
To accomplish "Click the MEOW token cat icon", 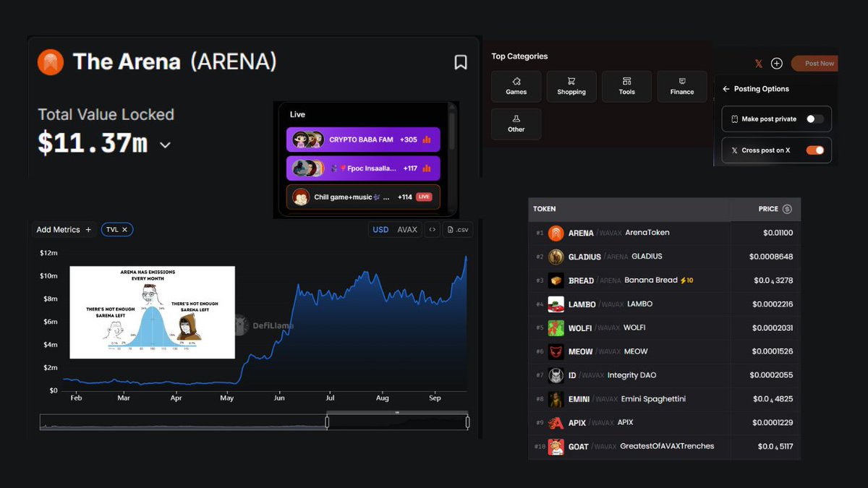I will 556,352.
